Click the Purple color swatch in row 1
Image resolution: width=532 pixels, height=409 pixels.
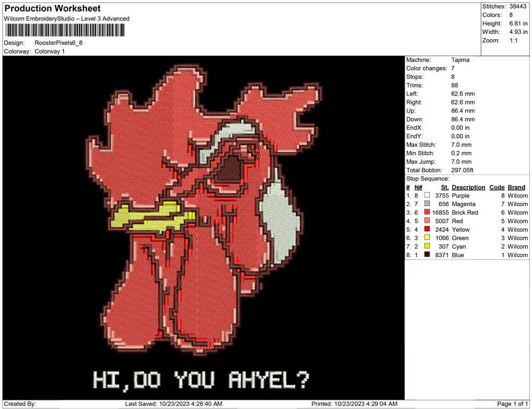click(427, 195)
